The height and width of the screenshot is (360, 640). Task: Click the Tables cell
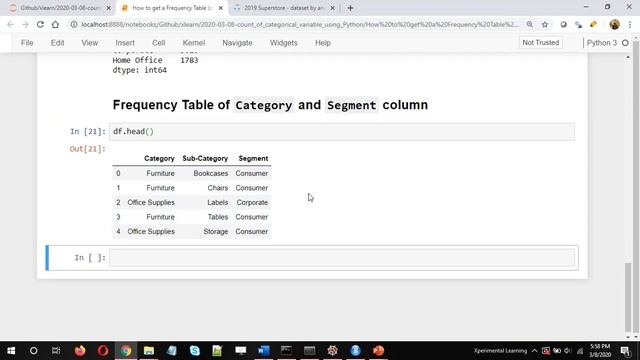tap(218, 217)
